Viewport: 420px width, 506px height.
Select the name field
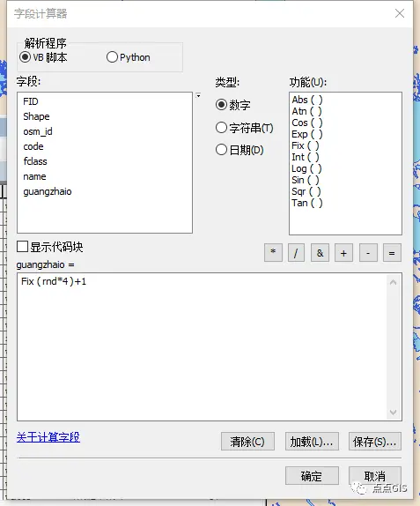click(x=34, y=176)
